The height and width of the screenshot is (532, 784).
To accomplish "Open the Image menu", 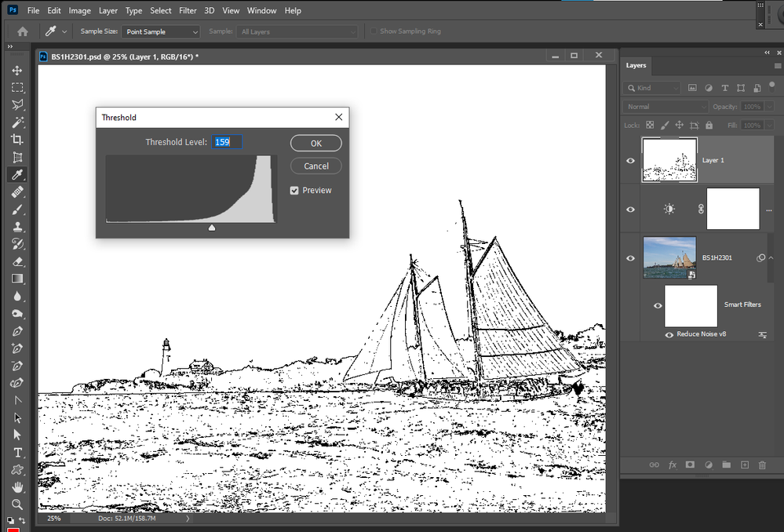I will pyautogui.click(x=79, y=10).
